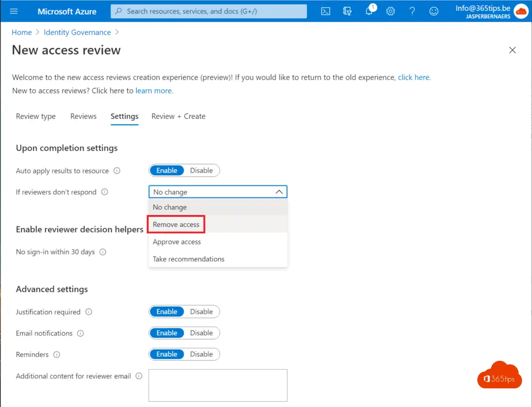This screenshot has height=407, width=532.
Task: Click Microsoft Azure logo text
Action: 67,11
